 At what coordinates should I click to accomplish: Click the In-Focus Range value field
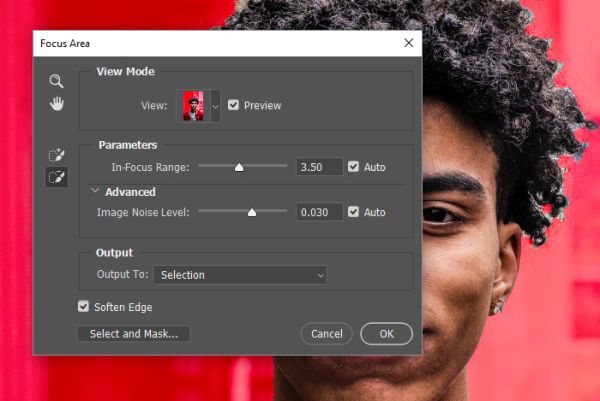coord(320,167)
